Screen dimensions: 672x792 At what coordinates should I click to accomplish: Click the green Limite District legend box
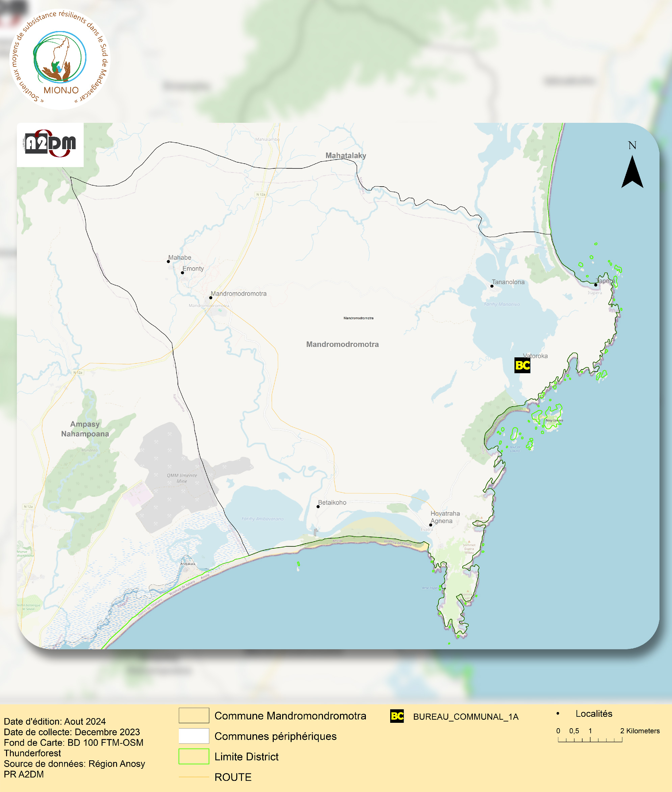194,757
